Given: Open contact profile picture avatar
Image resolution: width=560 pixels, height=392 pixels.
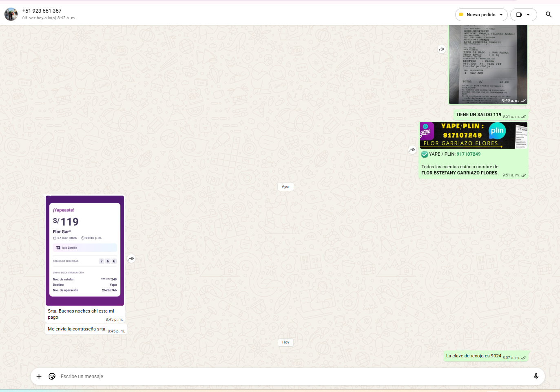Looking at the screenshot, I should point(11,14).
